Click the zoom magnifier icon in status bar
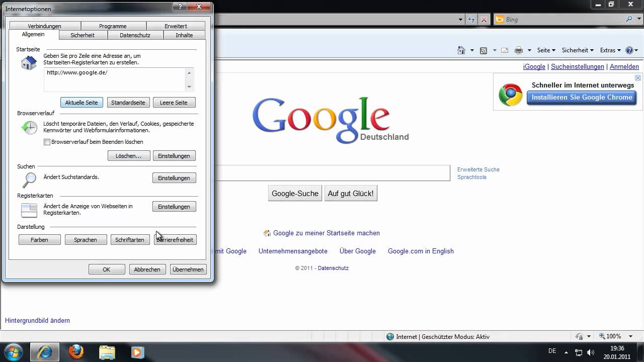644x362 pixels. pyautogui.click(x=602, y=336)
